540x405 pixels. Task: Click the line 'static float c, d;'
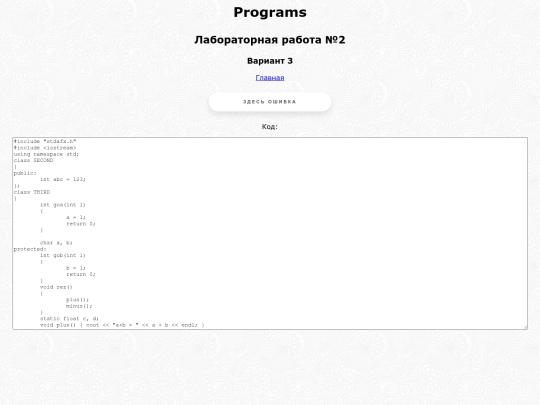69,319
